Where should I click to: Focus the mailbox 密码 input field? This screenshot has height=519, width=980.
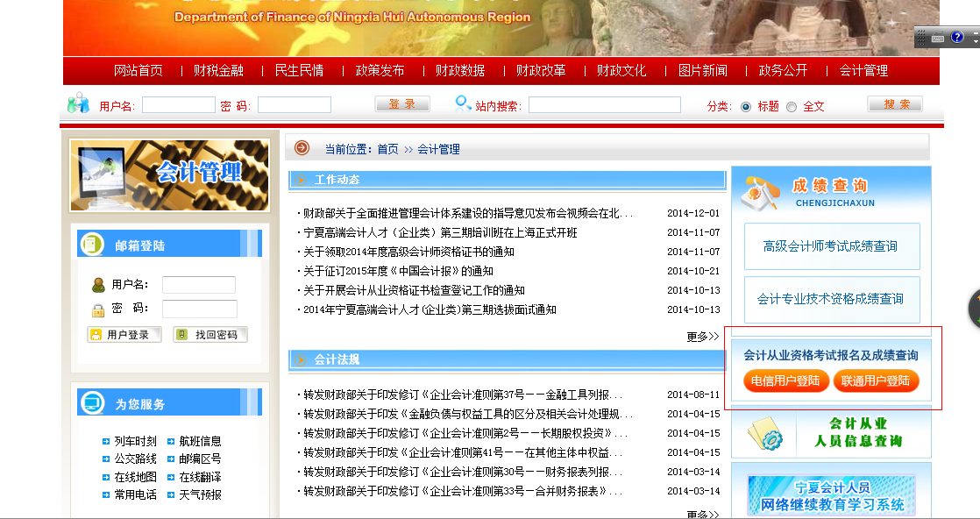click(199, 309)
